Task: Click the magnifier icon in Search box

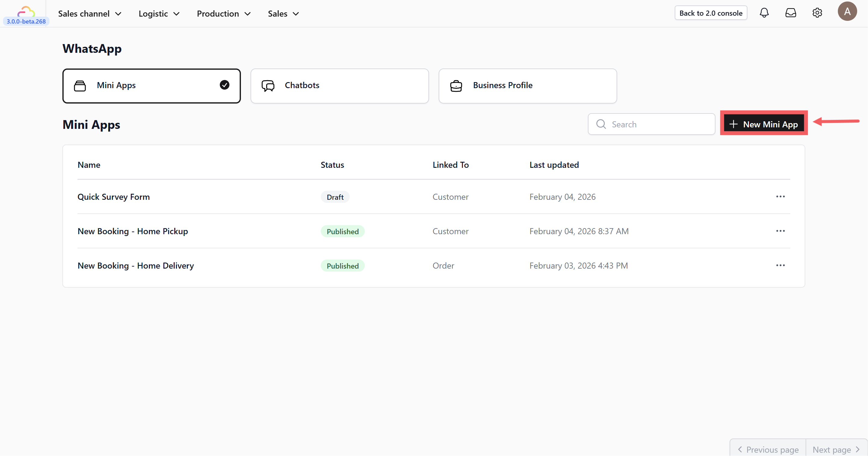Action: [601, 124]
